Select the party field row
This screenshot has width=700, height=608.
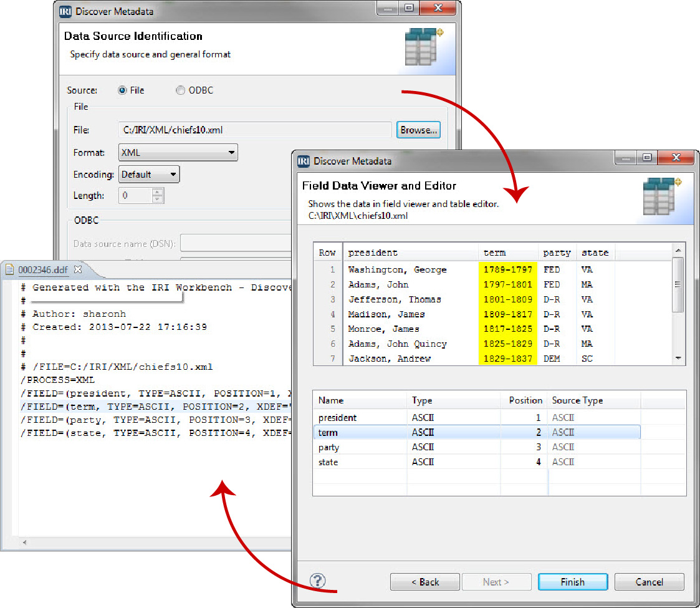[x=477, y=447]
